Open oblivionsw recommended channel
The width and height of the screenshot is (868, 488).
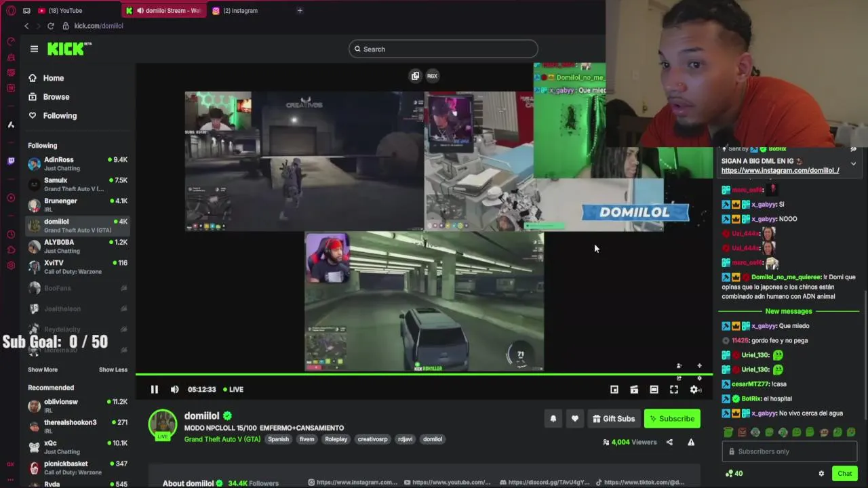click(x=77, y=406)
